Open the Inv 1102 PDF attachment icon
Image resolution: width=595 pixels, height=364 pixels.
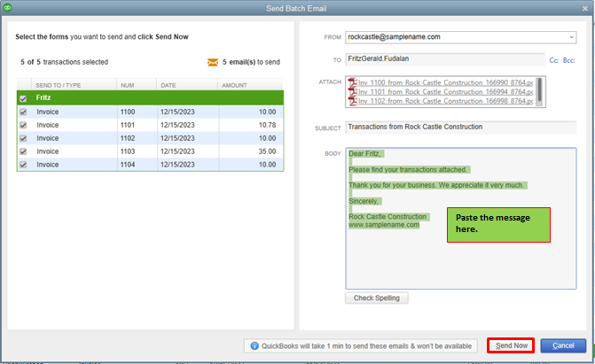tap(353, 101)
